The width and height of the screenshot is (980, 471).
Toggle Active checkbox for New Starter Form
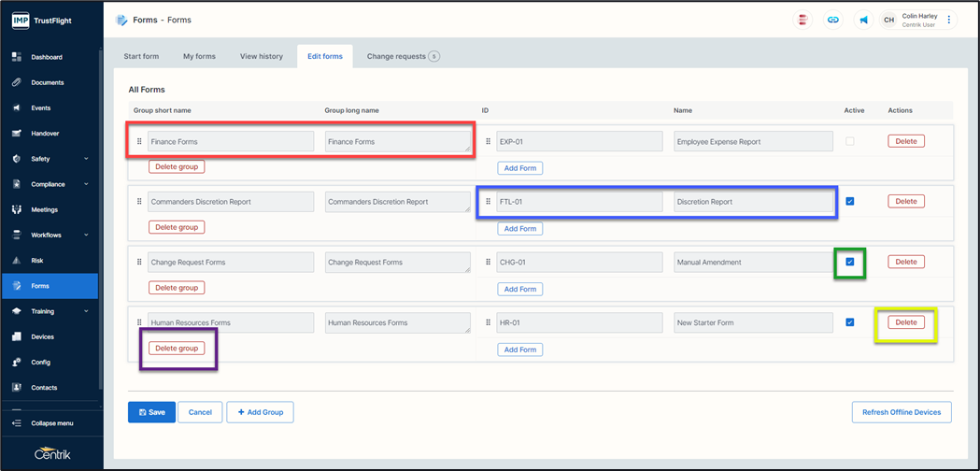(849, 322)
